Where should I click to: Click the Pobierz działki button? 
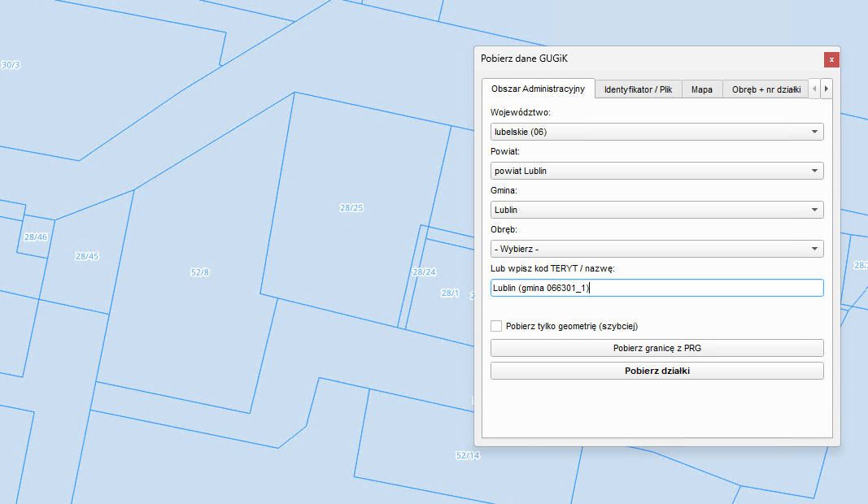(x=656, y=371)
